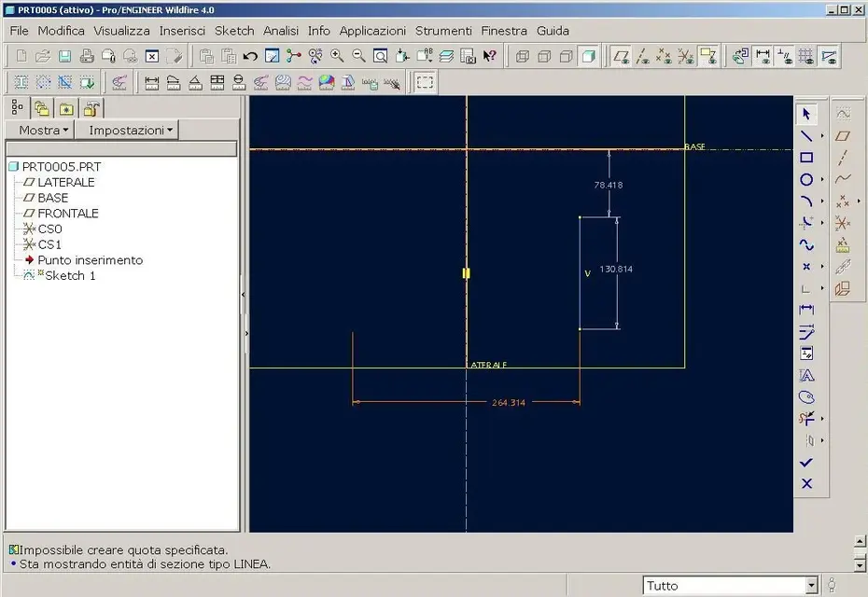Cancel sketch with the X icon
The width and height of the screenshot is (868, 597).
click(x=806, y=484)
